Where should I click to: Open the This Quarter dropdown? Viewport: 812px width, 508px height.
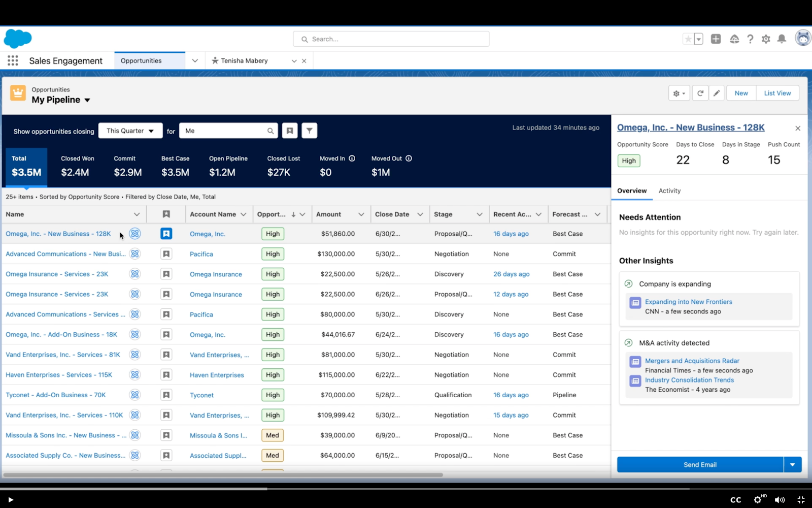coord(130,131)
